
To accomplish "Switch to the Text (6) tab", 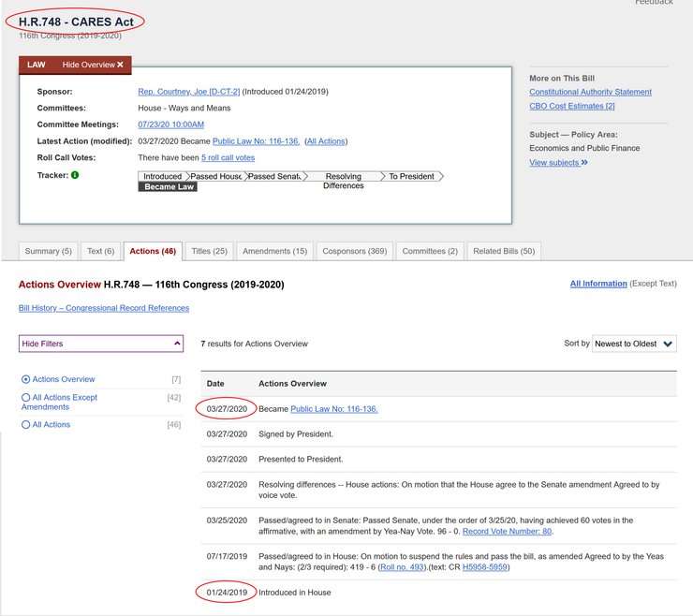I will tap(101, 251).
